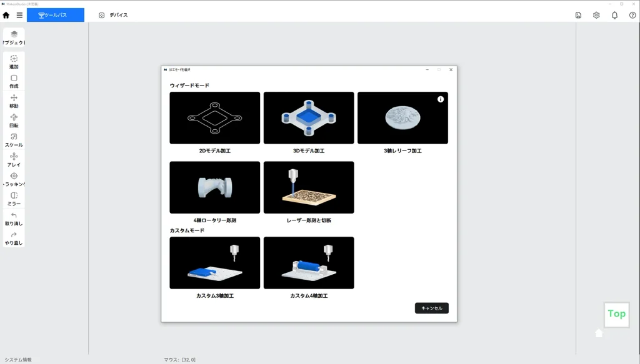Close the mode selection dialog

(x=451, y=70)
